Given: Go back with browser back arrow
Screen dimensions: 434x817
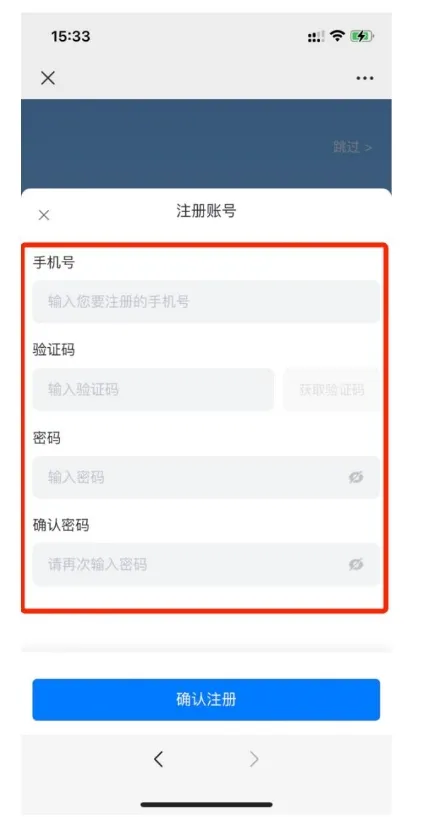Looking at the screenshot, I should click(x=158, y=760).
